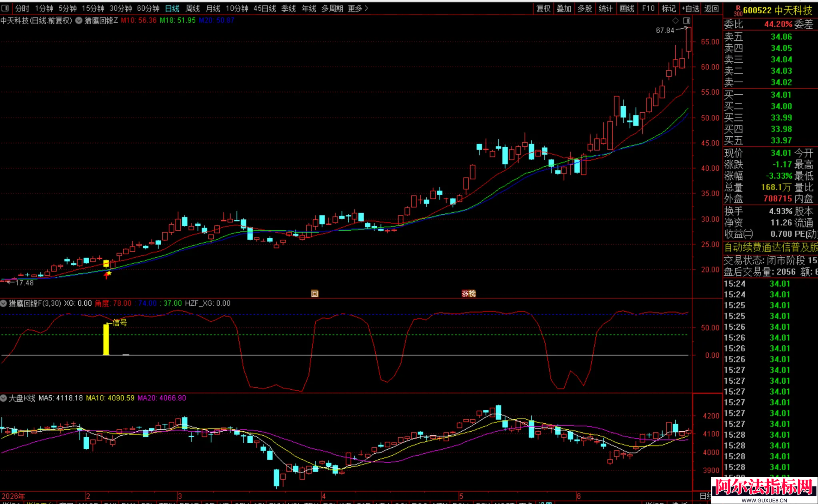Select the 5分钟 period tab
Screen dimensions: 818x504
click(68, 8)
